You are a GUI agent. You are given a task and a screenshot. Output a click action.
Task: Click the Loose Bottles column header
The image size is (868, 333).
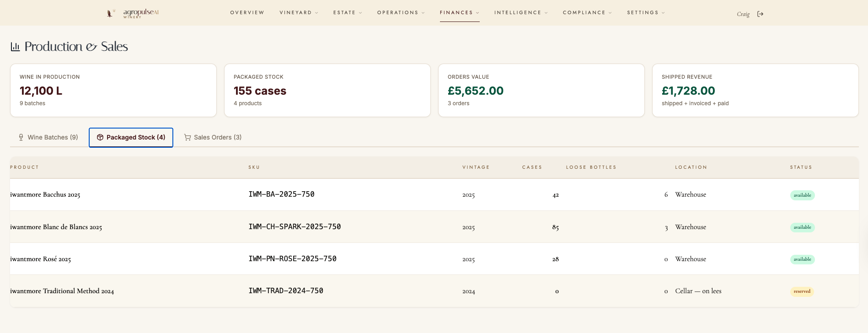coord(591,167)
